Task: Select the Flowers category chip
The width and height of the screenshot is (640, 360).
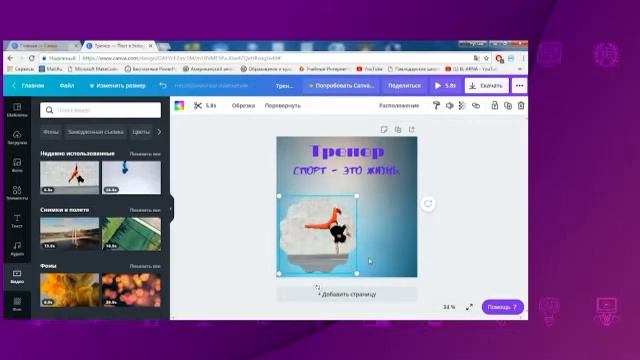Action: point(141,132)
